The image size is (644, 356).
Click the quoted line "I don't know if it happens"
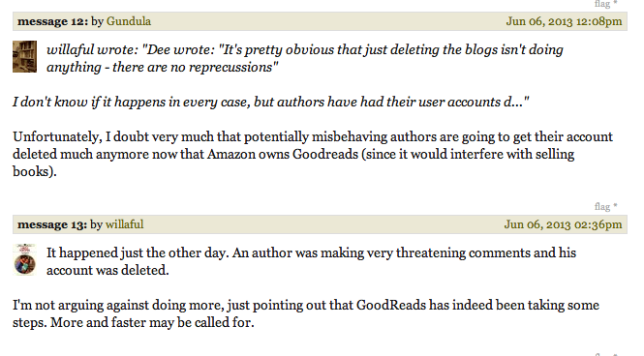pyautogui.click(x=270, y=102)
